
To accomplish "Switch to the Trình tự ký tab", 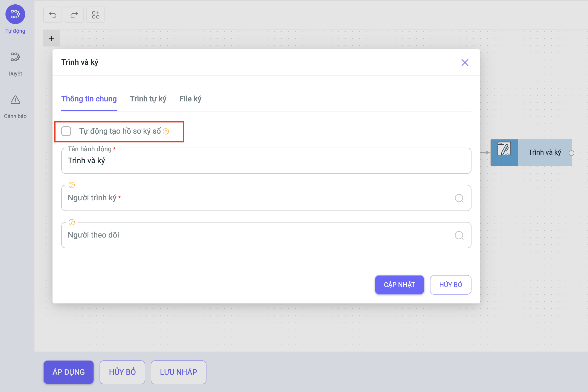I will point(148,99).
